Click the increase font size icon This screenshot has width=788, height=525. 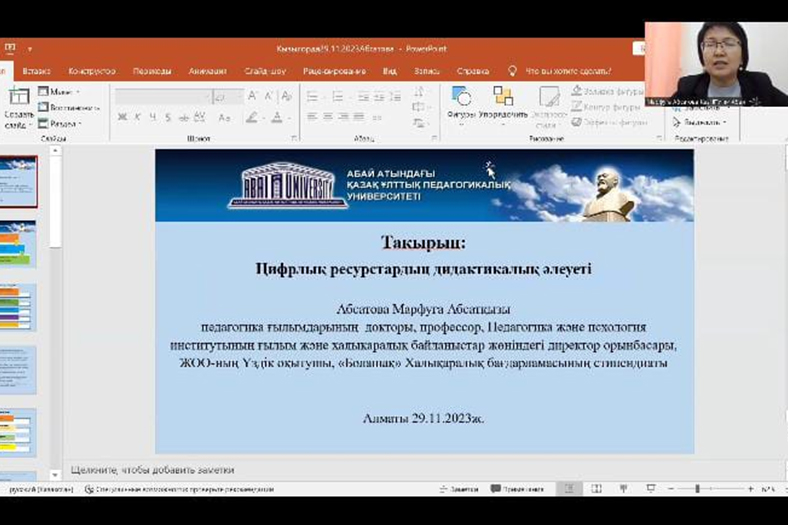tap(253, 97)
